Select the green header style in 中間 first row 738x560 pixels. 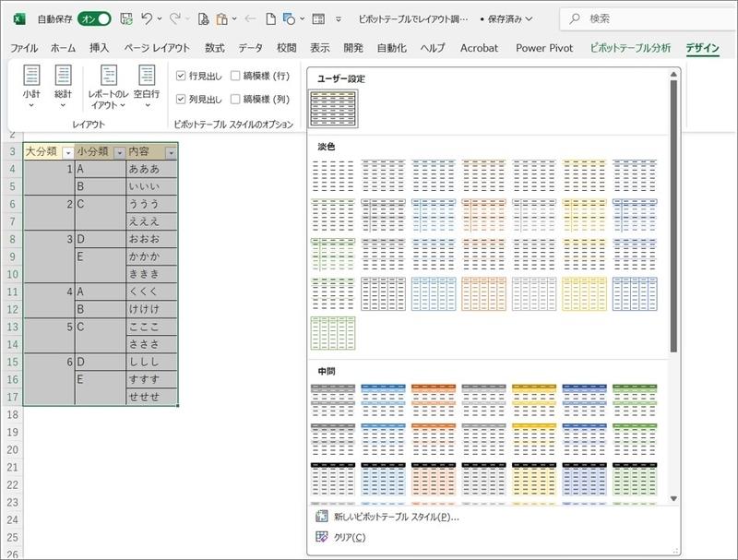click(x=635, y=401)
